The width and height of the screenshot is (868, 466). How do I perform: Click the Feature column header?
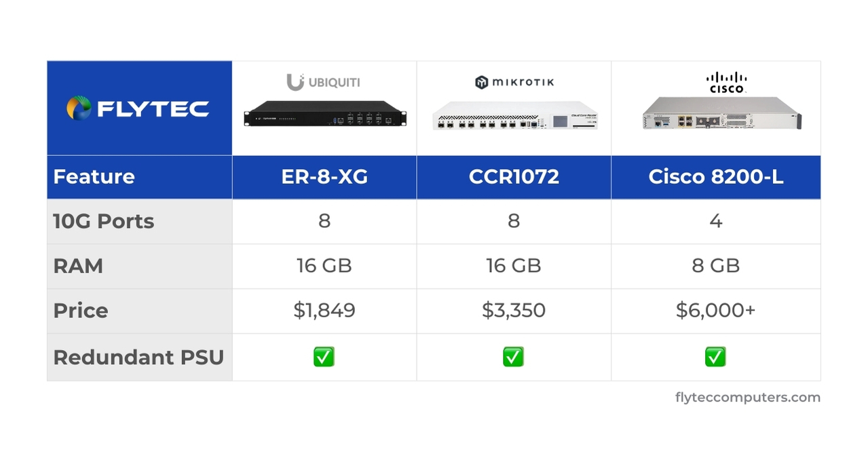[x=94, y=177]
